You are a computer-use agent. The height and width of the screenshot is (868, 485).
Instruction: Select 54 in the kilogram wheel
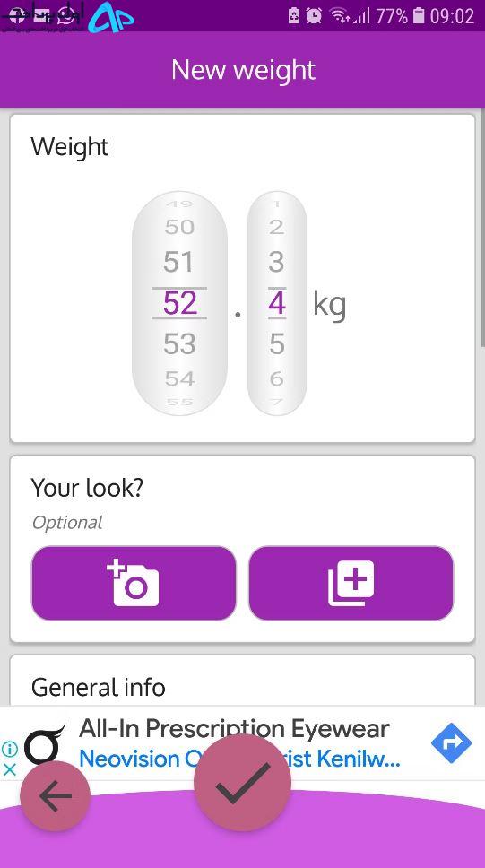click(178, 378)
